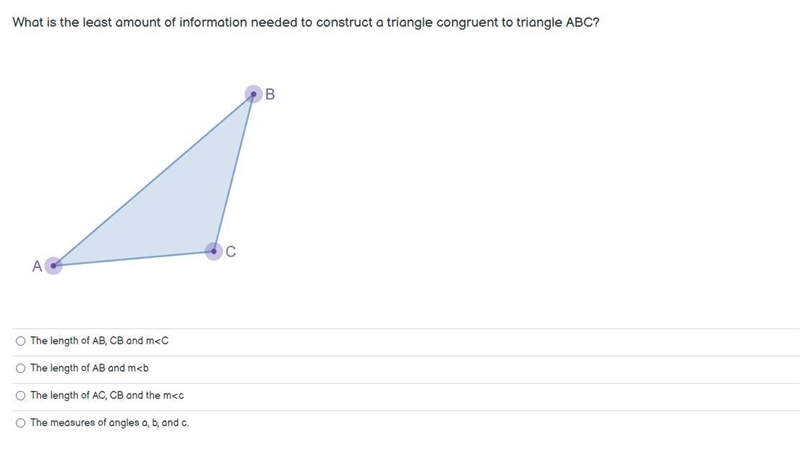Screen dimensions: 800x449
Task: Click answer text 'The length of AC, CB and the m<c'
Action: point(107,395)
